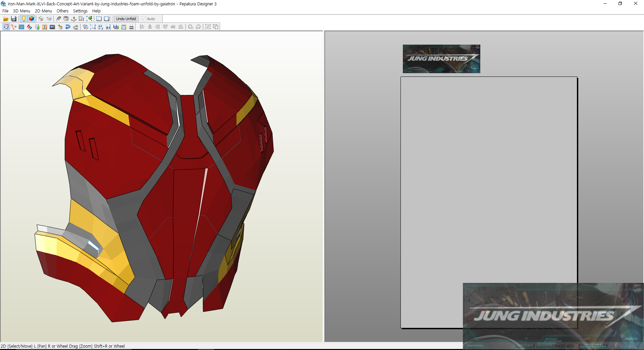Select the pencil edge tool icon

coord(58,19)
